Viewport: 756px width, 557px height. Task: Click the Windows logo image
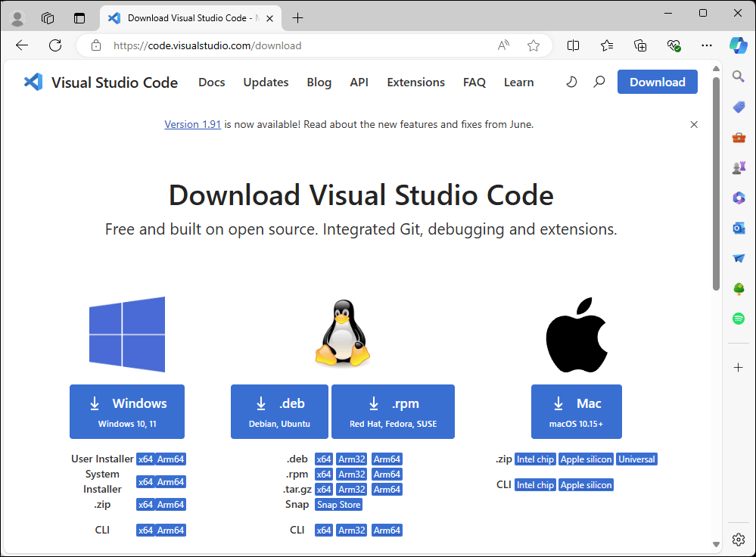pos(127,335)
